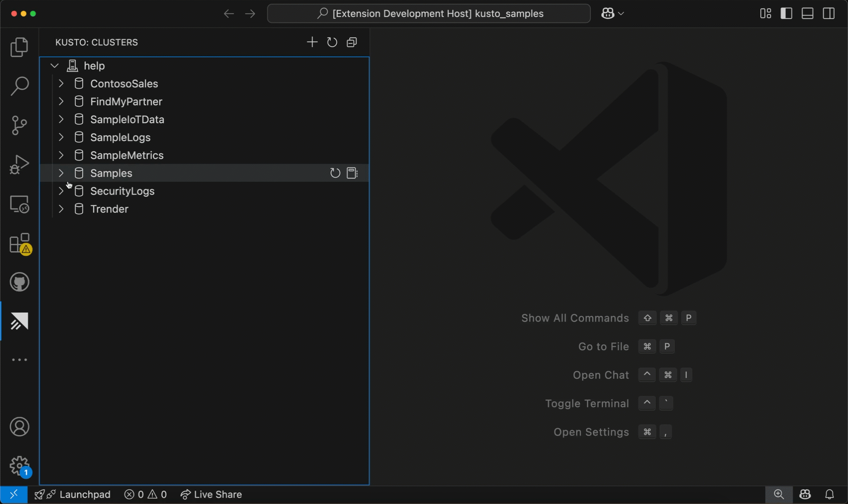Collapse the help cluster node
Viewport: 848px width, 504px height.
tap(55, 66)
